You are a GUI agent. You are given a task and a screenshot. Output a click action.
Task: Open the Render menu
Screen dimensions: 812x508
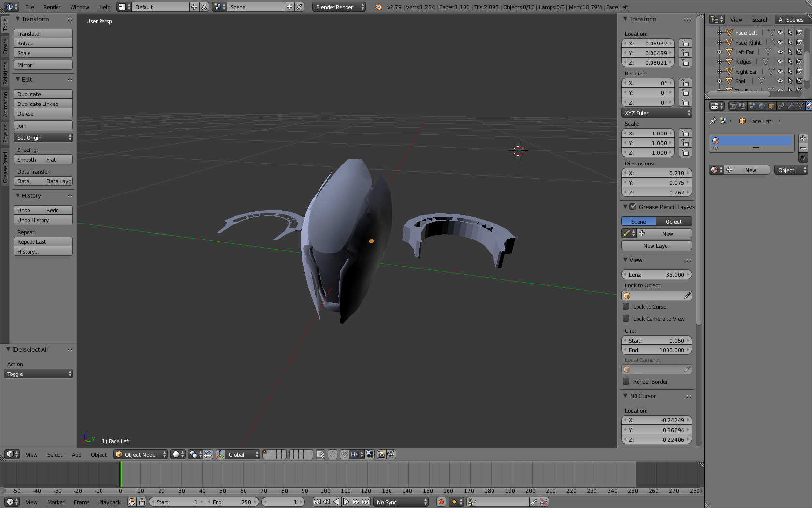(52, 7)
